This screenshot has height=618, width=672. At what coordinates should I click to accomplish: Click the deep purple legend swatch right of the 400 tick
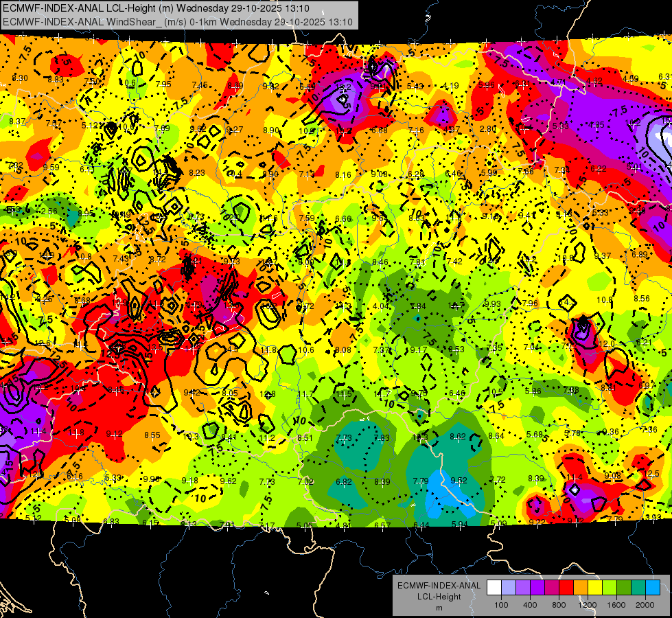coord(537,588)
